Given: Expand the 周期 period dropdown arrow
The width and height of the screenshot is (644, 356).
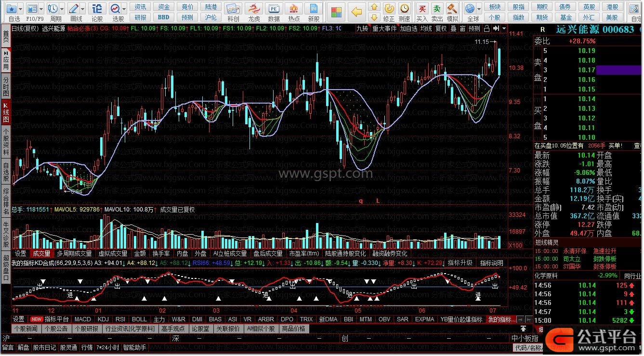Looking at the screenshot, I should point(62,9).
